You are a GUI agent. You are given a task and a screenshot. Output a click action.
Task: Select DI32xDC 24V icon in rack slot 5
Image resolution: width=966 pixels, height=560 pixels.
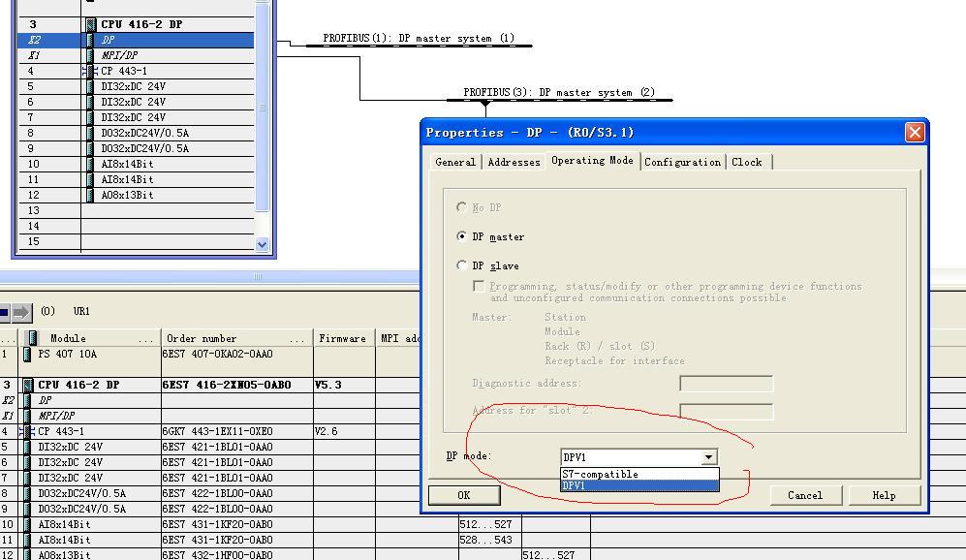[90, 87]
